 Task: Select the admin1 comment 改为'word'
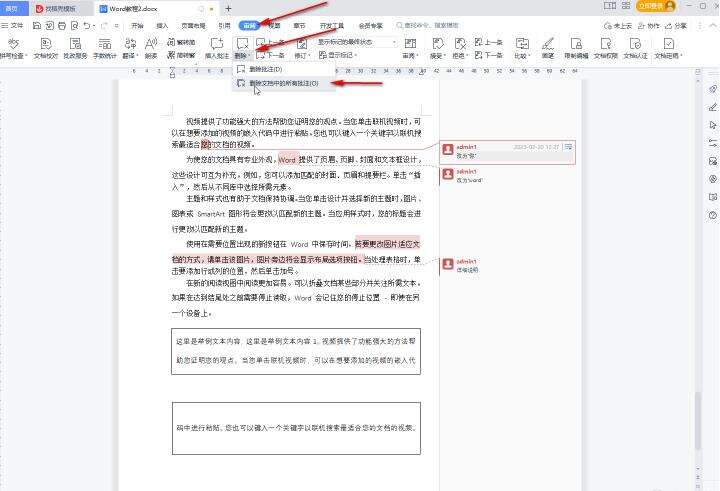point(508,175)
